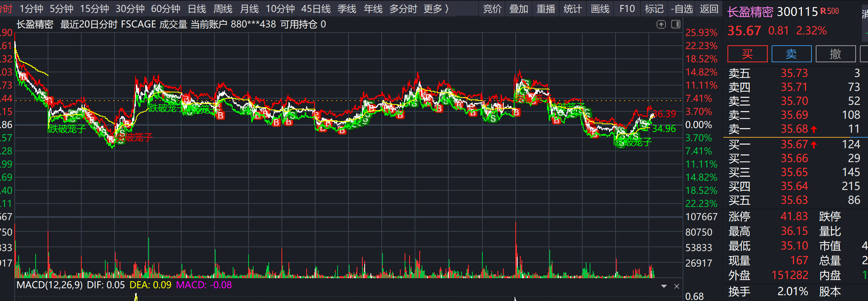Select 买五 bid price 35.63

coord(794,200)
